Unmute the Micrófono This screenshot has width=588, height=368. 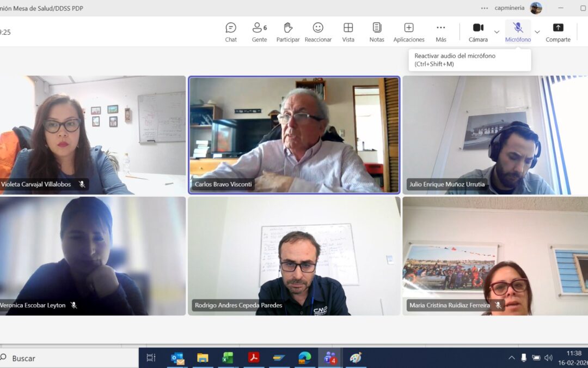tap(518, 32)
